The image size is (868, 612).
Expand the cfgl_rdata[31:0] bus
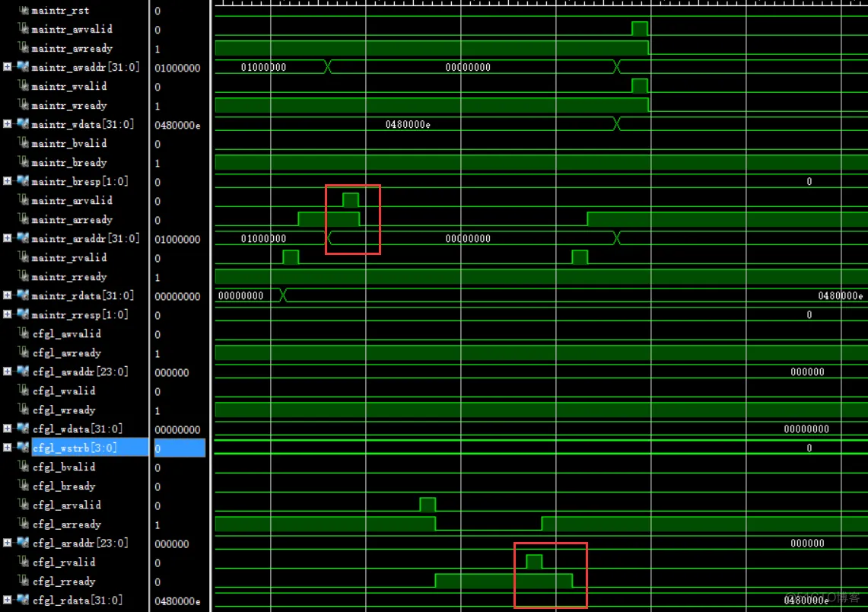coord(7,600)
